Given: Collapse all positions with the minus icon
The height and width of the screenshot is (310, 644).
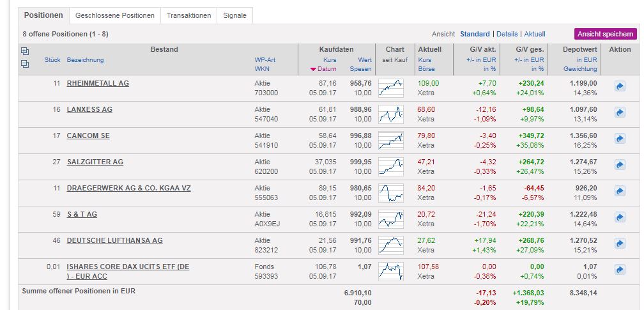Looking at the screenshot, I should [25, 63].
